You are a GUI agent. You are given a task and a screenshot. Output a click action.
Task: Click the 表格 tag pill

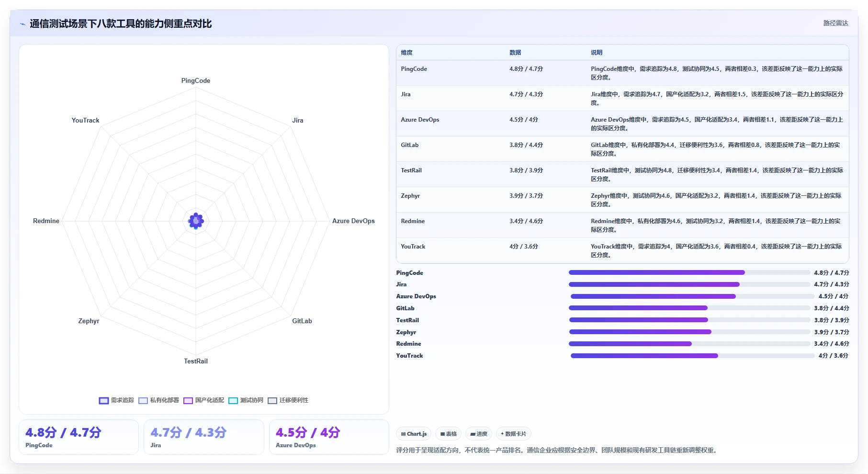pos(449,434)
